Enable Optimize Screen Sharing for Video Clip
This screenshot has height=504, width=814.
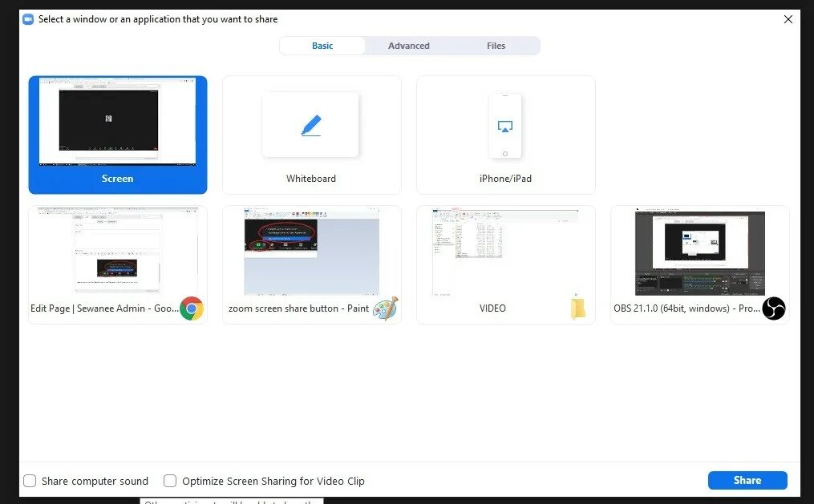[170, 481]
